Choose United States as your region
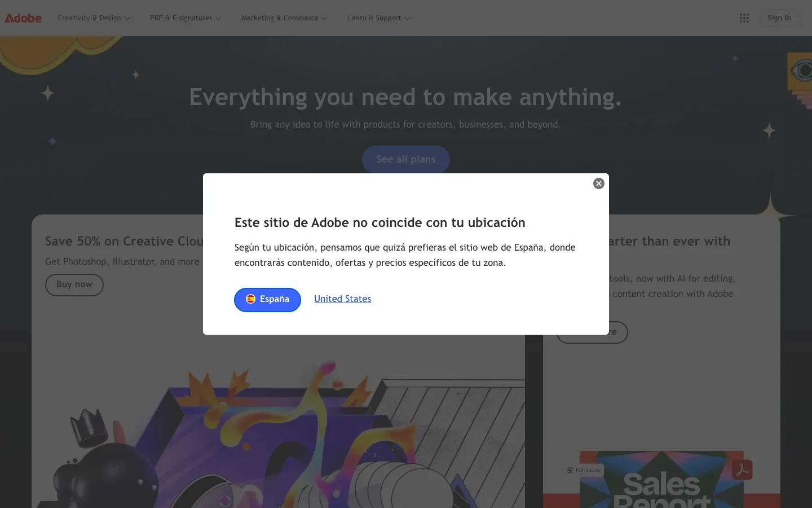Screen dimensions: 812x508 342,299
